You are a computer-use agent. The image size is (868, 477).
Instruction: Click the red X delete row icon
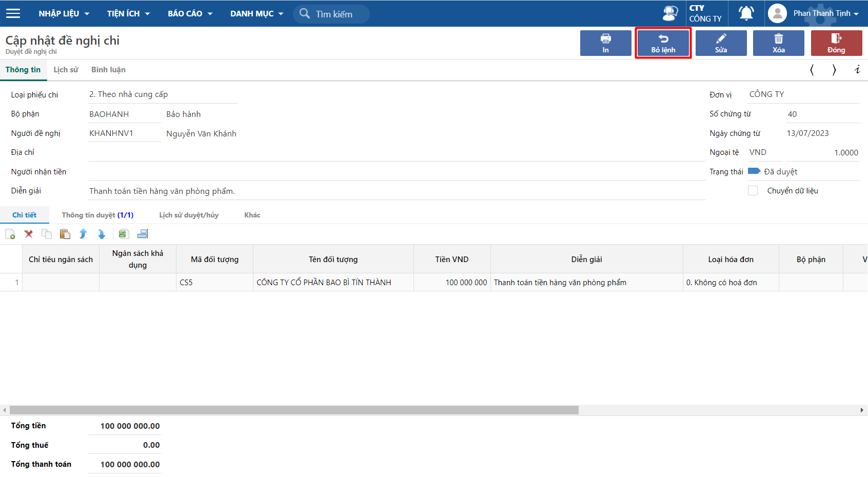(x=29, y=234)
